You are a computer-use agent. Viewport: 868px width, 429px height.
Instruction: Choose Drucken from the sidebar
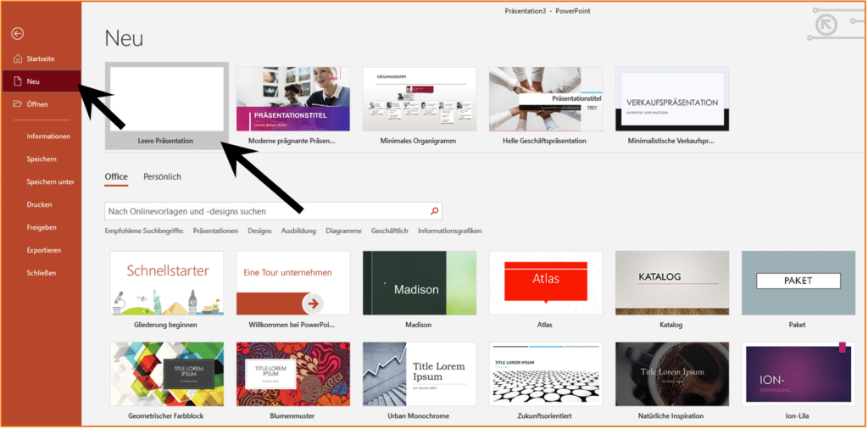(x=39, y=204)
